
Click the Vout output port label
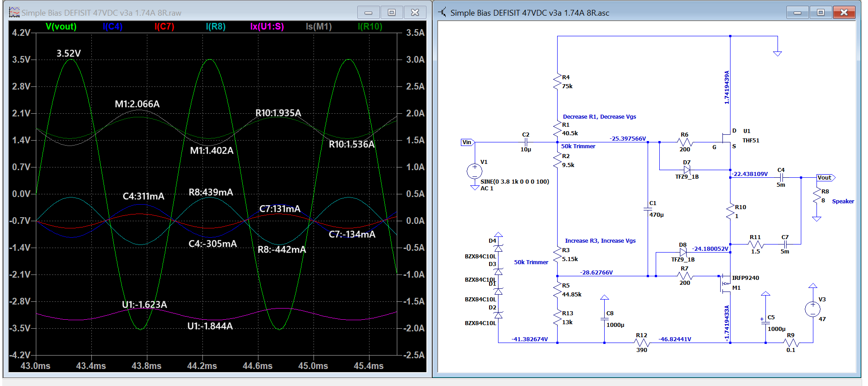tap(825, 177)
